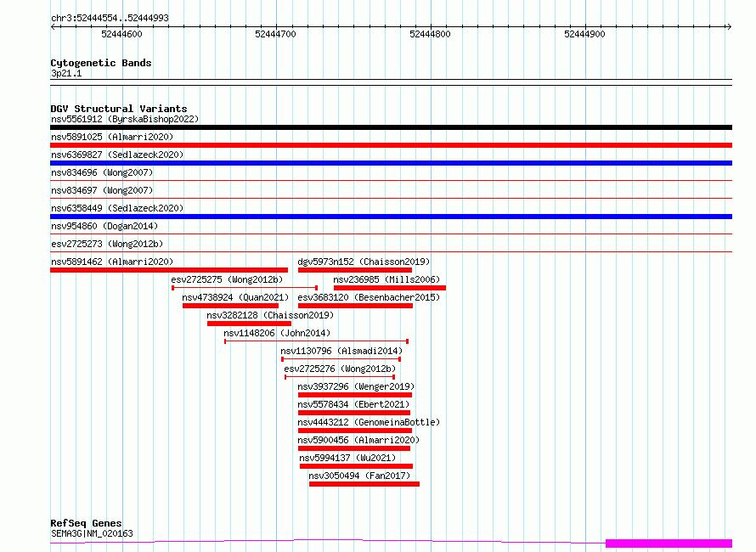Select the red nsv236985 variant bar

tap(390, 288)
